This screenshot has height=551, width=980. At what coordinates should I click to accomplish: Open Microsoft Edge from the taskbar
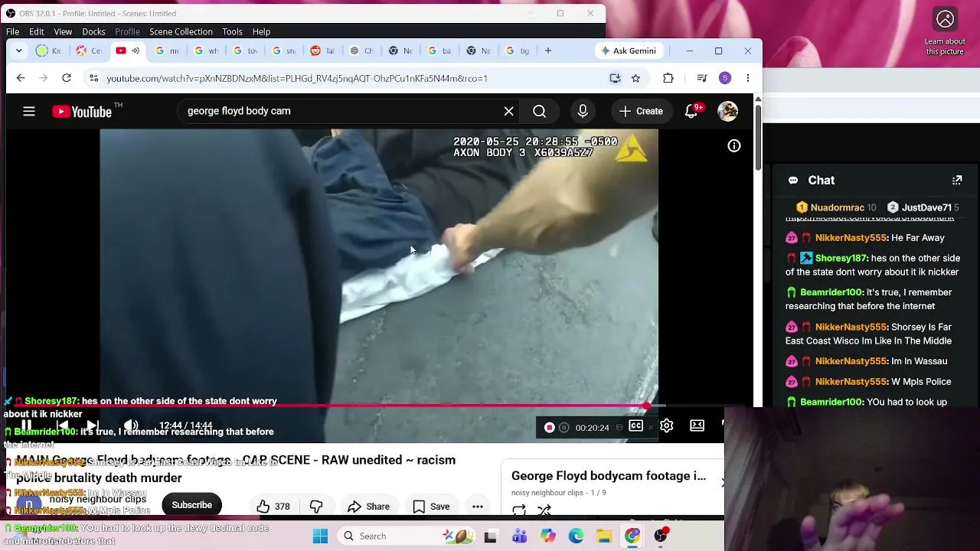point(576,536)
